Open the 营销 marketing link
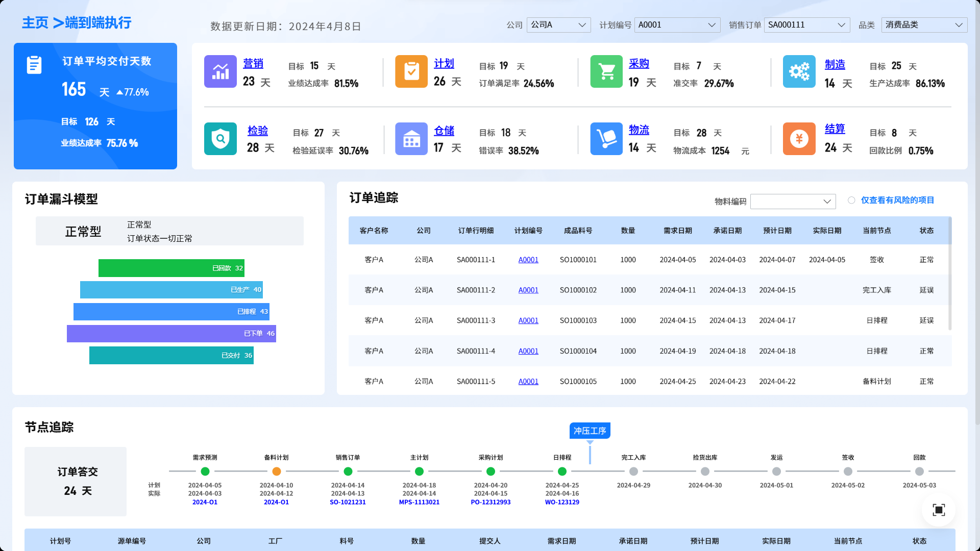The image size is (980, 551). 253,64
